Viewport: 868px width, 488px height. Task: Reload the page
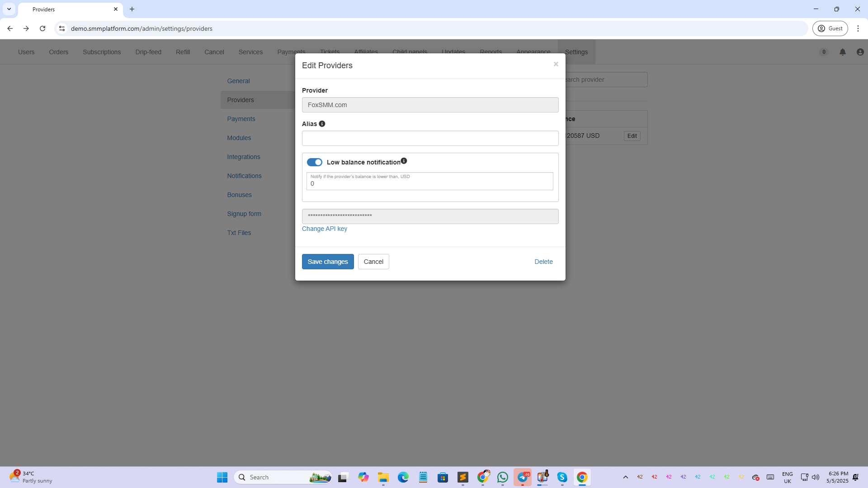coord(42,28)
